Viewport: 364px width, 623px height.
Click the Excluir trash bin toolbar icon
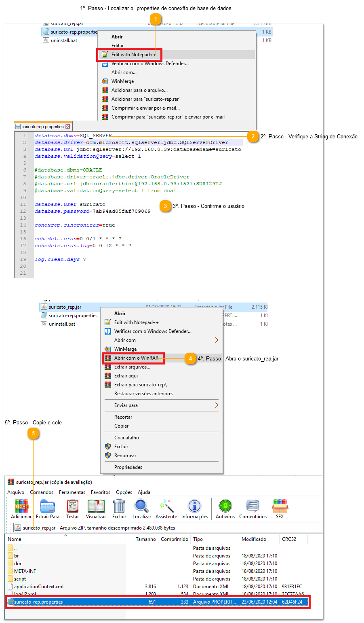119,506
